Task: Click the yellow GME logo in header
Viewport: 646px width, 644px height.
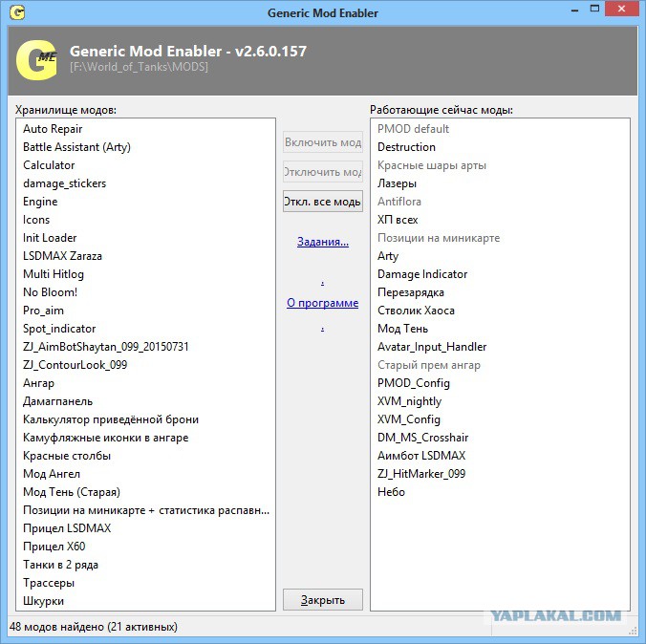Action: (36, 60)
